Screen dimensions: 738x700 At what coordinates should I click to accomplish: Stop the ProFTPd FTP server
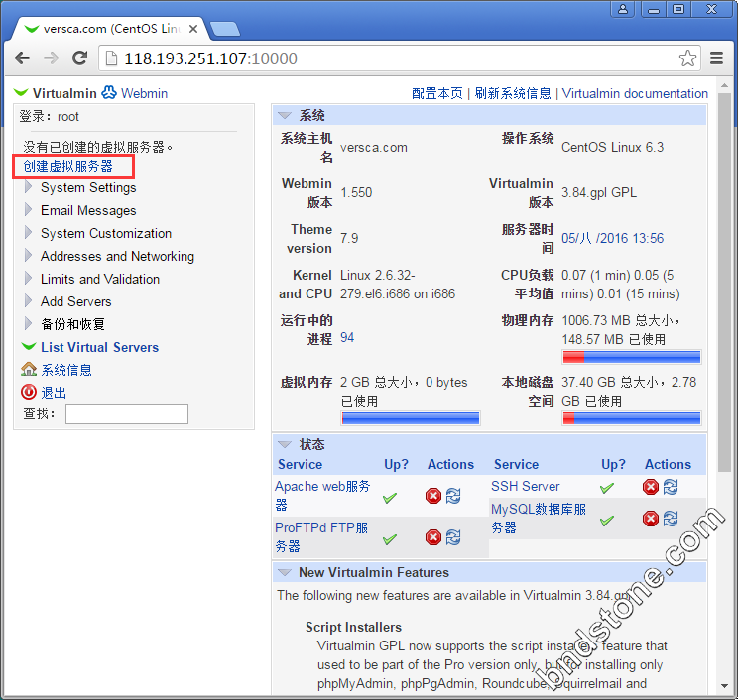click(x=433, y=537)
